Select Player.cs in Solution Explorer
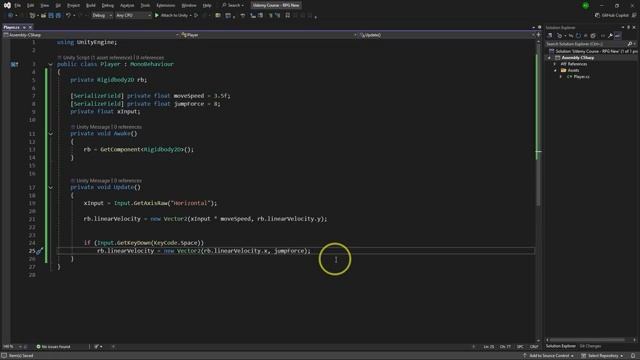Viewport: 640px width, 360px height. [x=581, y=77]
